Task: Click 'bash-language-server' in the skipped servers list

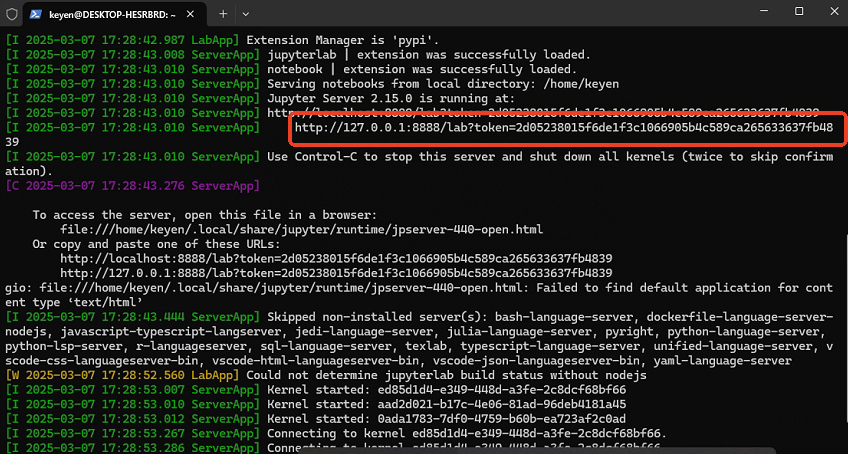Action: click(x=565, y=317)
